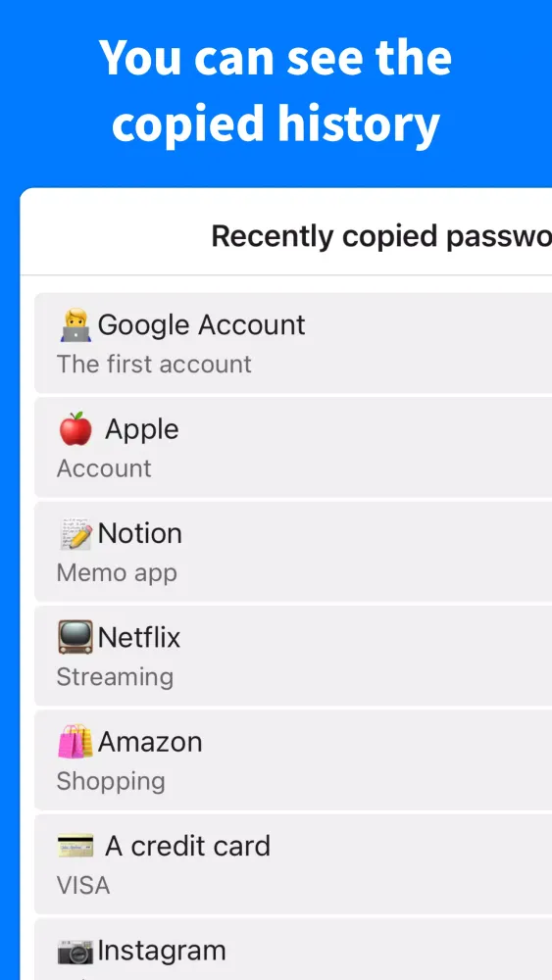The width and height of the screenshot is (552, 980).
Task: Click the 'Memo app' description text
Action: (117, 573)
